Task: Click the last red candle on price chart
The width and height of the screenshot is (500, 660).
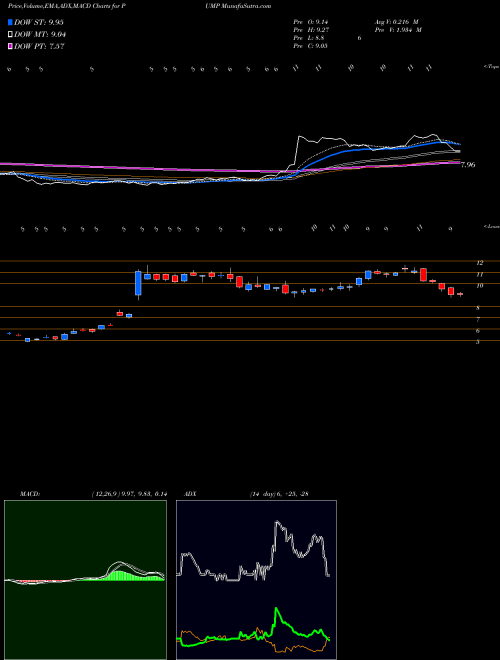Action: coord(460,294)
